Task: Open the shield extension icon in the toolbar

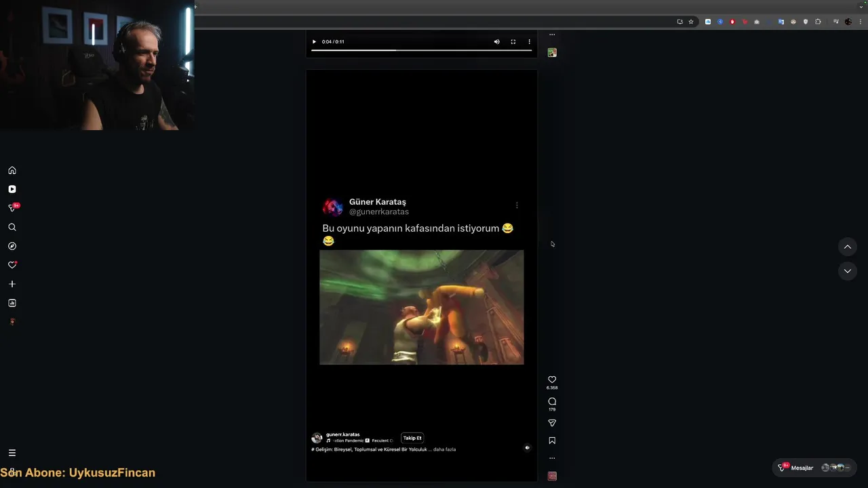Action: tap(806, 22)
